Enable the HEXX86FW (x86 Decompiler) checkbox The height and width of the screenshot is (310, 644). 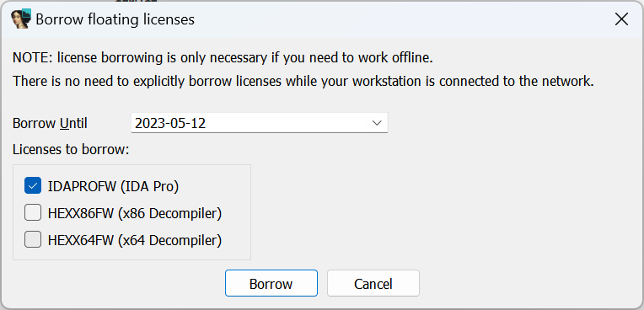point(33,212)
